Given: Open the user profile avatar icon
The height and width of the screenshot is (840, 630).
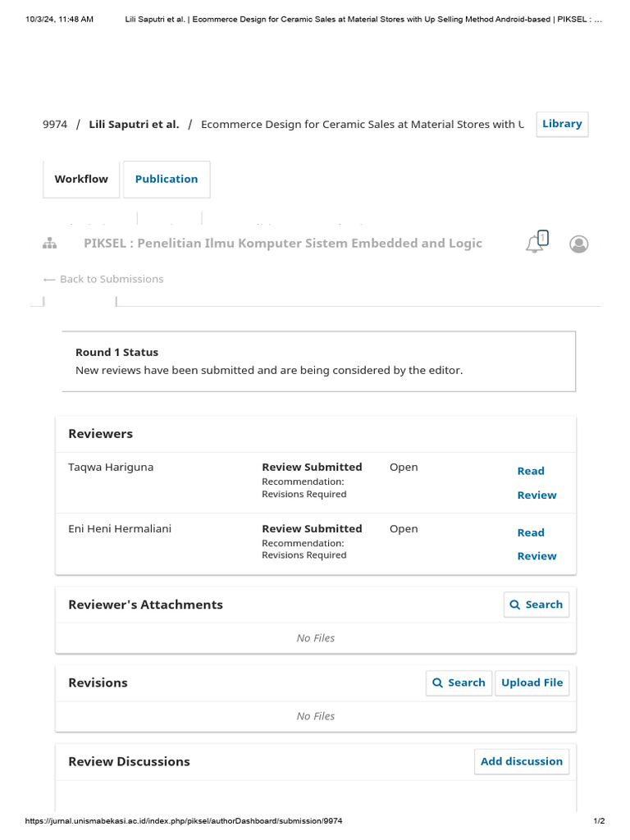Looking at the screenshot, I should 579,244.
